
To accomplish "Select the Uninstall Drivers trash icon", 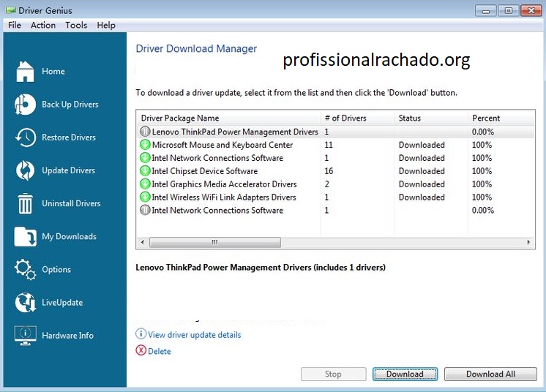I will [x=25, y=203].
